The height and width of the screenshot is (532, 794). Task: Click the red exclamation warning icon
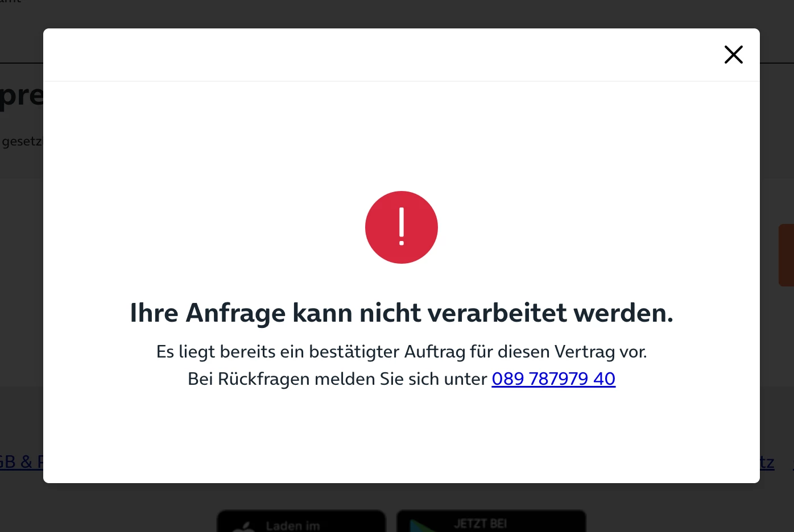click(x=402, y=227)
